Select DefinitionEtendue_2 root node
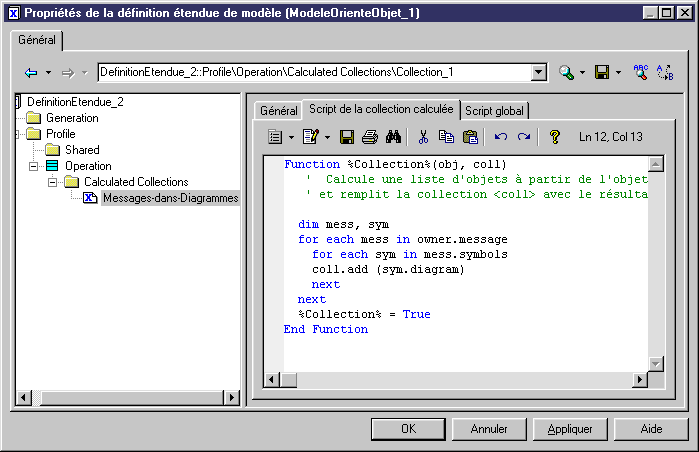The height and width of the screenshot is (452, 699). [x=75, y=102]
